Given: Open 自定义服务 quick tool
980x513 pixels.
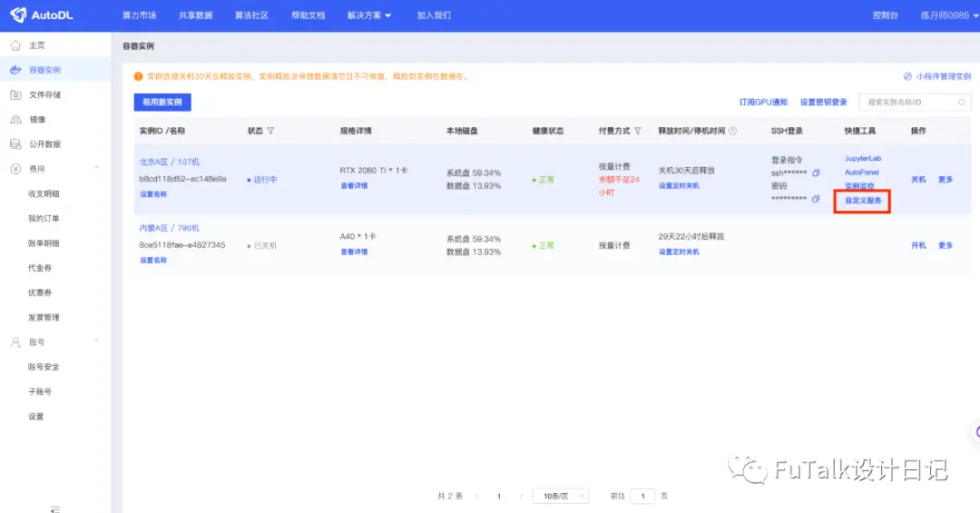Looking at the screenshot, I should 863,201.
